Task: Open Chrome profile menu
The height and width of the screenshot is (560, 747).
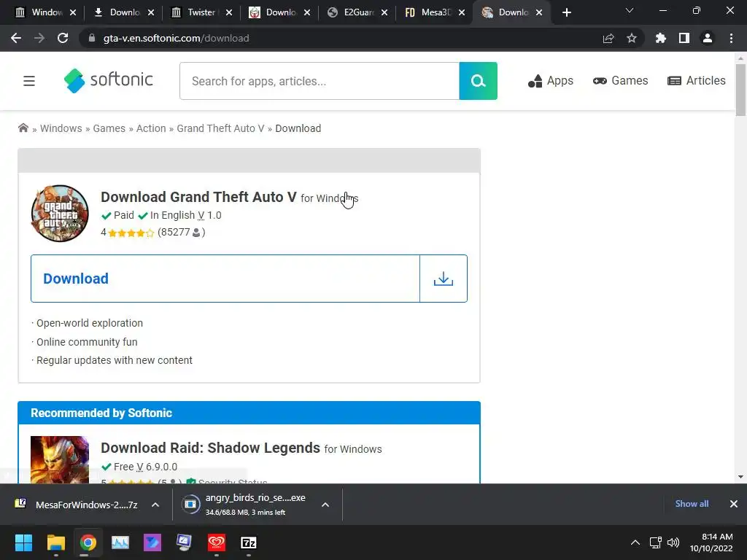Action: (708, 38)
